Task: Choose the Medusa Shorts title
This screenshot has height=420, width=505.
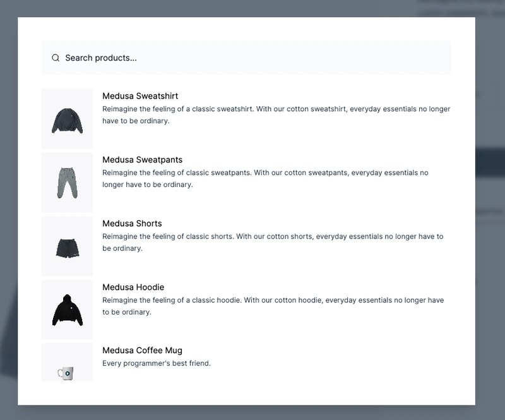Action: pyautogui.click(x=132, y=224)
